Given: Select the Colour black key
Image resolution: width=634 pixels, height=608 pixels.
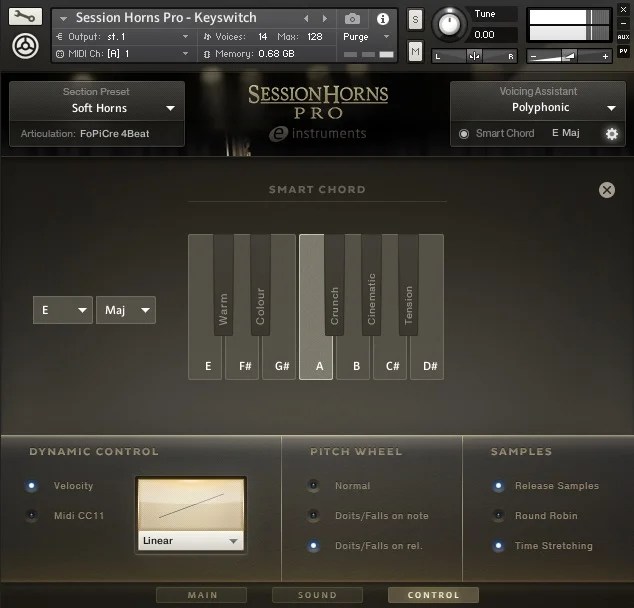Looking at the screenshot, I should pos(260,285).
